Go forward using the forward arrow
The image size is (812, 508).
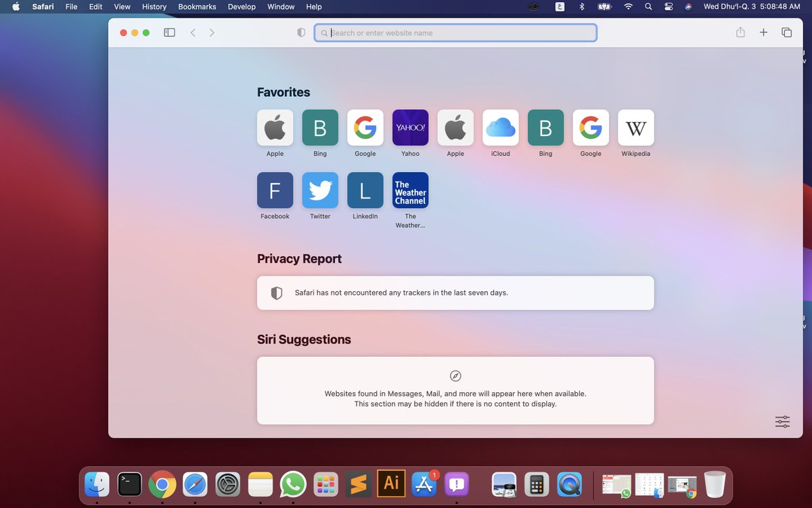point(212,33)
